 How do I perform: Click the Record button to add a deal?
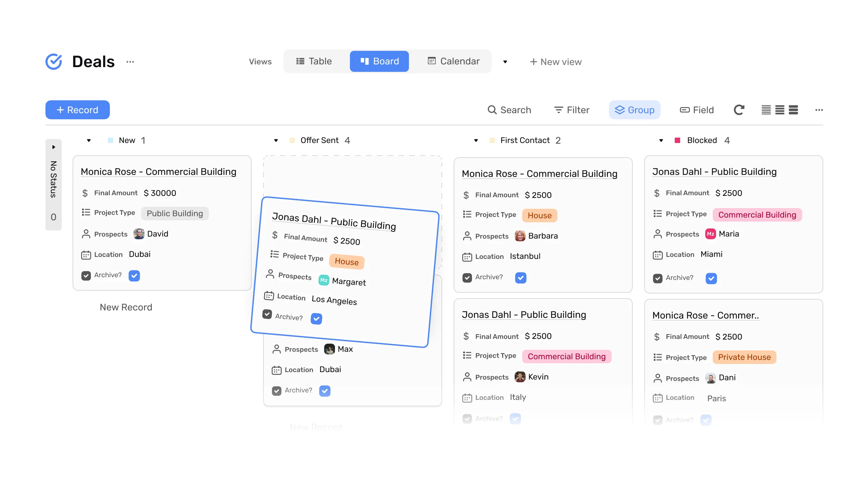pos(77,110)
